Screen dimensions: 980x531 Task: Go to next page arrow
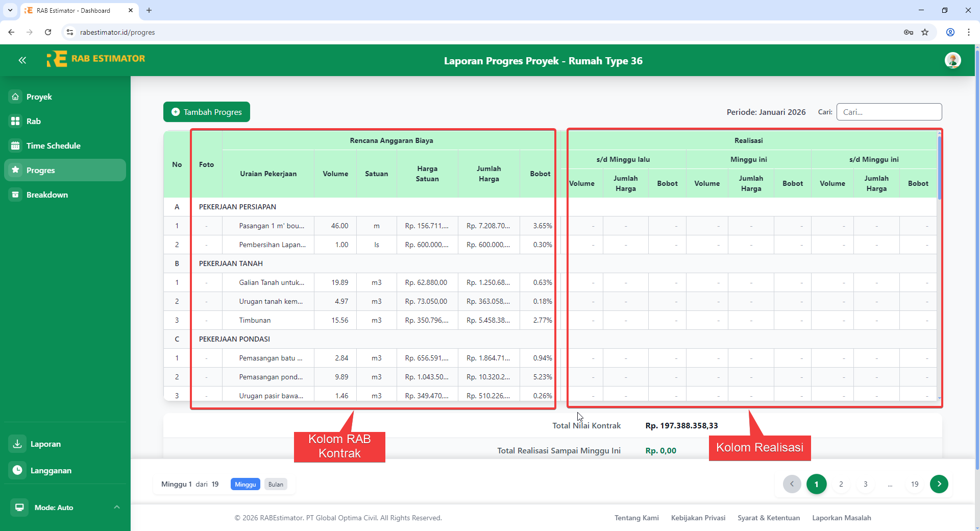click(939, 484)
